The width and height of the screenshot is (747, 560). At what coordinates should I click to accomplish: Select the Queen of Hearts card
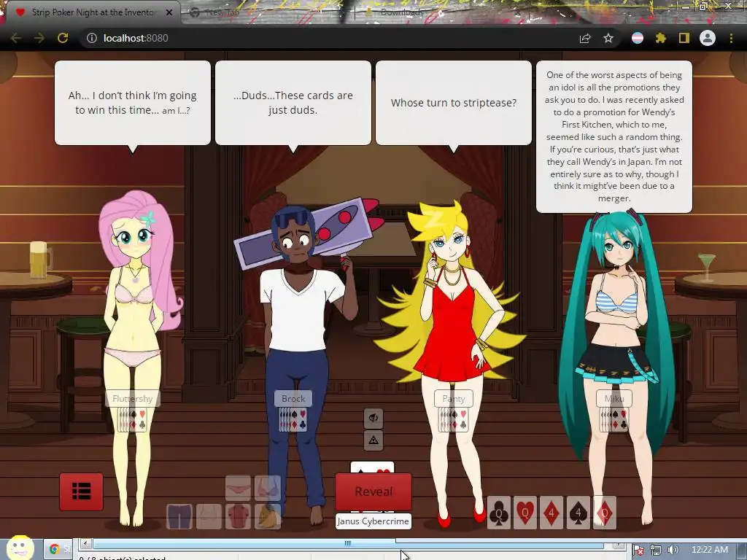tap(525, 513)
